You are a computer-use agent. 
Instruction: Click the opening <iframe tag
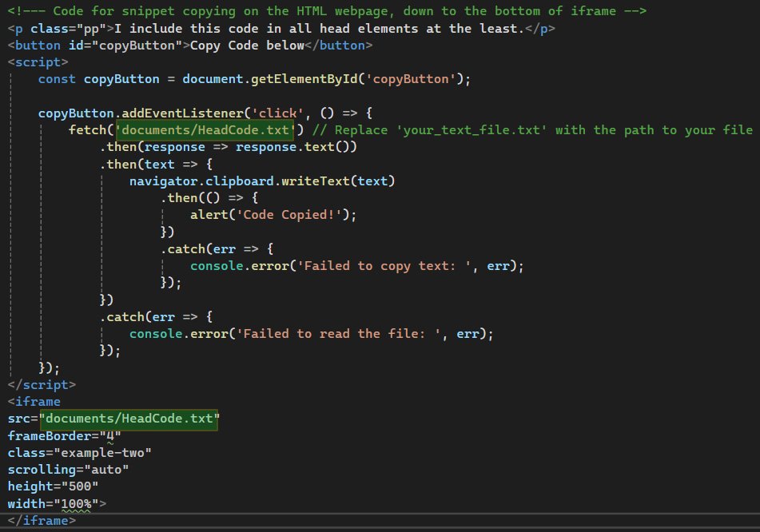point(34,402)
